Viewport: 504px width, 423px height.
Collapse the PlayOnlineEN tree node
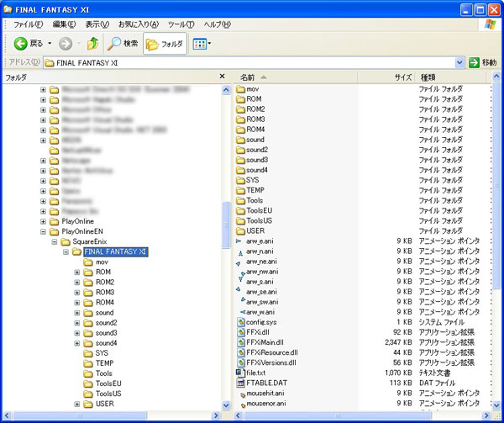(x=43, y=231)
